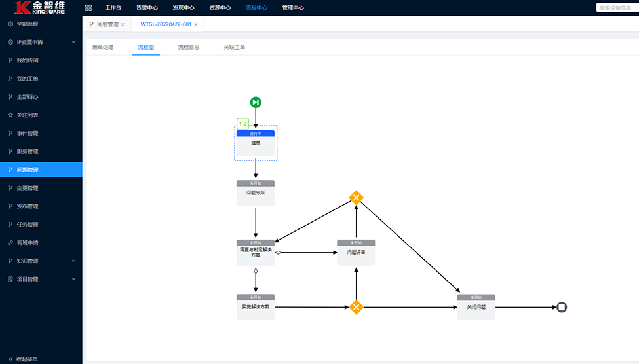639x364 pixels.
Task: Select the 问题分派 flowchart node
Action: (x=256, y=193)
